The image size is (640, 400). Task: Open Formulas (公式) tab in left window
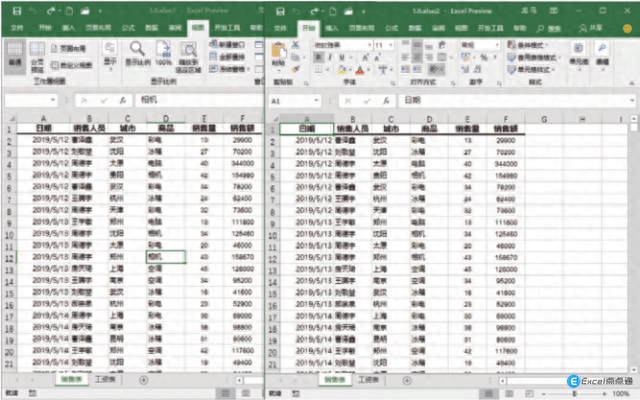pos(128,28)
